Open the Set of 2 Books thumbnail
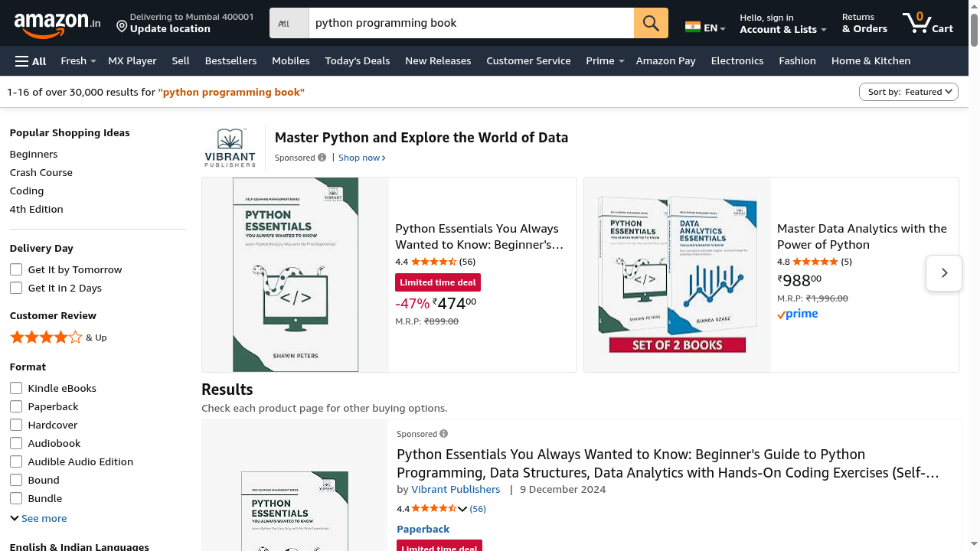This screenshot has width=980, height=551. click(678, 275)
